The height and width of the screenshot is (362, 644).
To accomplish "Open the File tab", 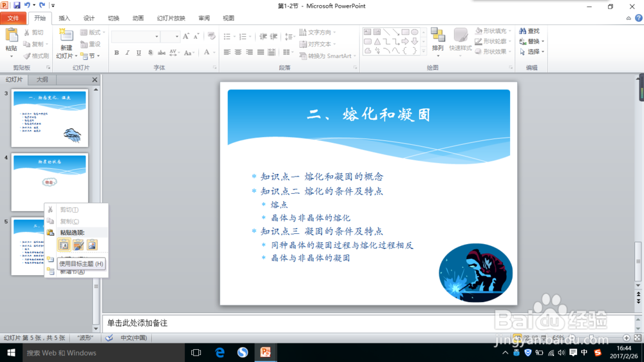I will (13, 18).
